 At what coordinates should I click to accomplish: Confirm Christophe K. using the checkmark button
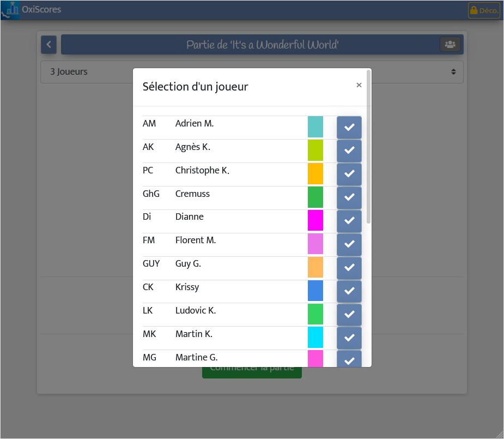click(x=349, y=174)
